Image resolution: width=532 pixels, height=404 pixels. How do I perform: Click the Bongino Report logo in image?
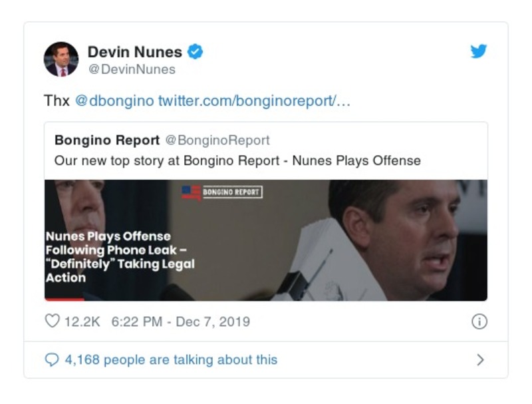coord(222,192)
